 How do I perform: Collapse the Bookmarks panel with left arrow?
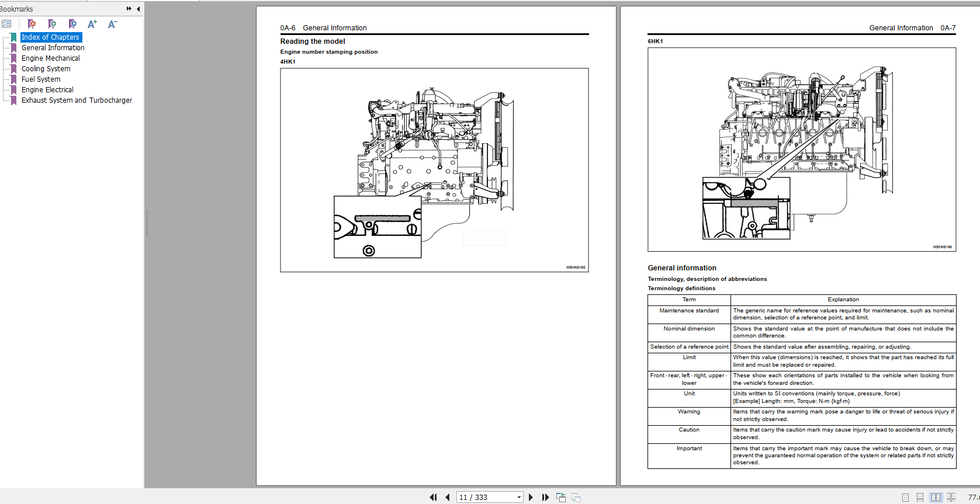pyautogui.click(x=138, y=9)
